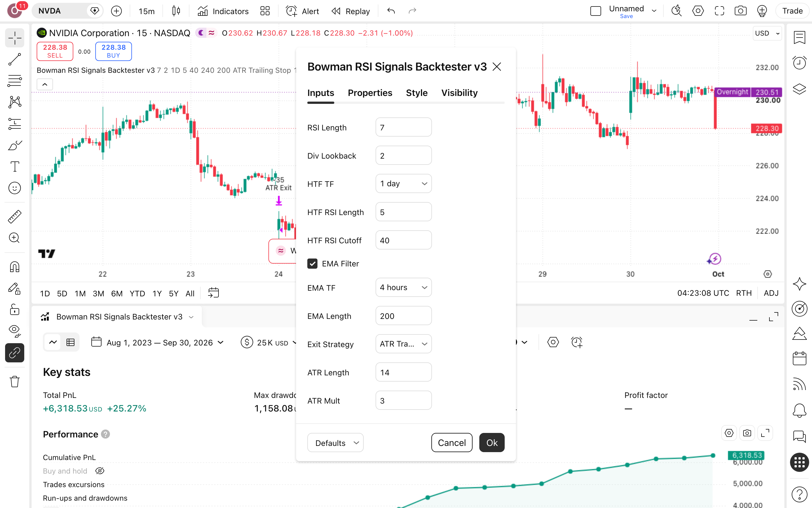Screen dimensions: 812x508
Task: Click the Trade button
Action: (x=792, y=11)
